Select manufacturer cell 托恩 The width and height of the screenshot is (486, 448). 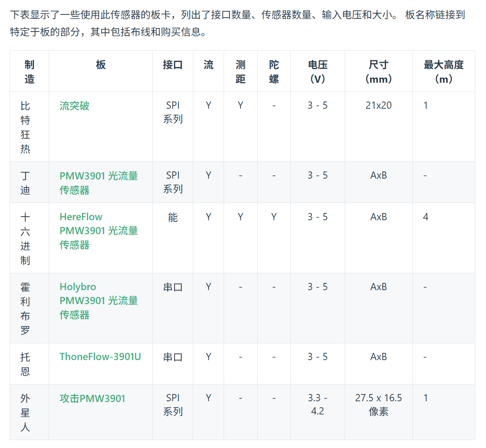pyautogui.click(x=30, y=364)
